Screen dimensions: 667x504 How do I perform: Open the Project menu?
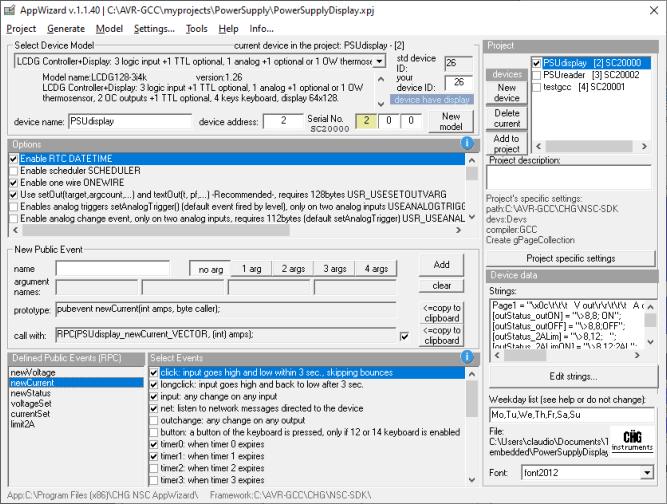click(21, 28)
